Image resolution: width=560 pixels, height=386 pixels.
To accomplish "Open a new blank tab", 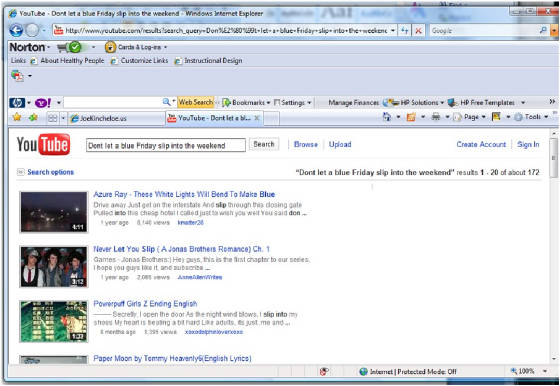I will coord(271,118).
